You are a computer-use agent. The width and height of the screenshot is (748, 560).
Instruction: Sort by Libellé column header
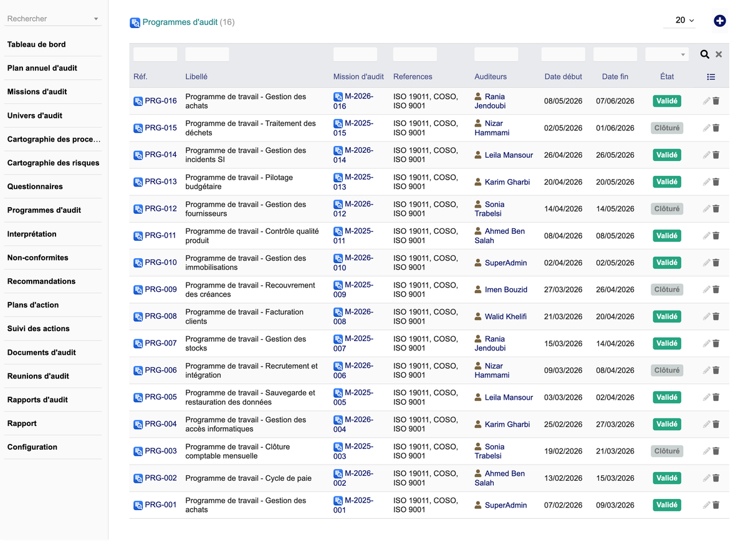pyautogui.click(x=196, y=77)
